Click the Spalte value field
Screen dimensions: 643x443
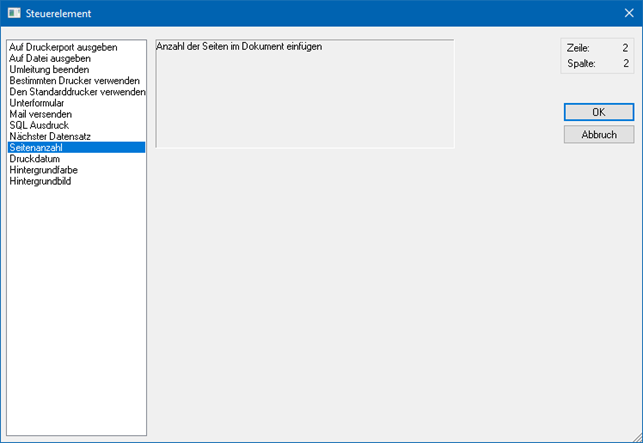pyautogui.click(x=624, y=64)
